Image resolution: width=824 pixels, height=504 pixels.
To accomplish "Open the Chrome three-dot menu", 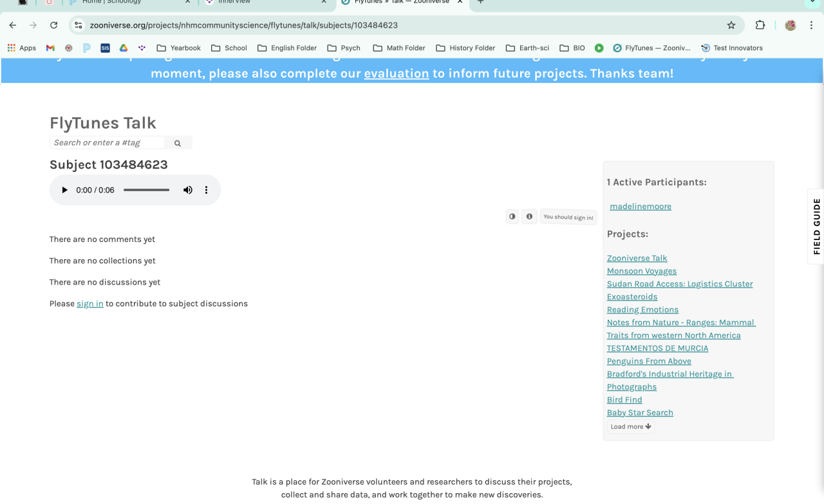I will coord(811,25).
